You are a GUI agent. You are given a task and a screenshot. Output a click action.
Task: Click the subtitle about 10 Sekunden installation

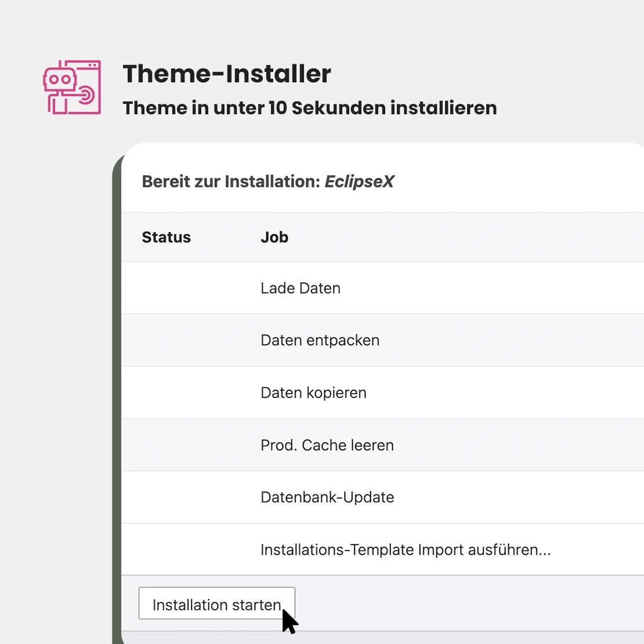310,108
